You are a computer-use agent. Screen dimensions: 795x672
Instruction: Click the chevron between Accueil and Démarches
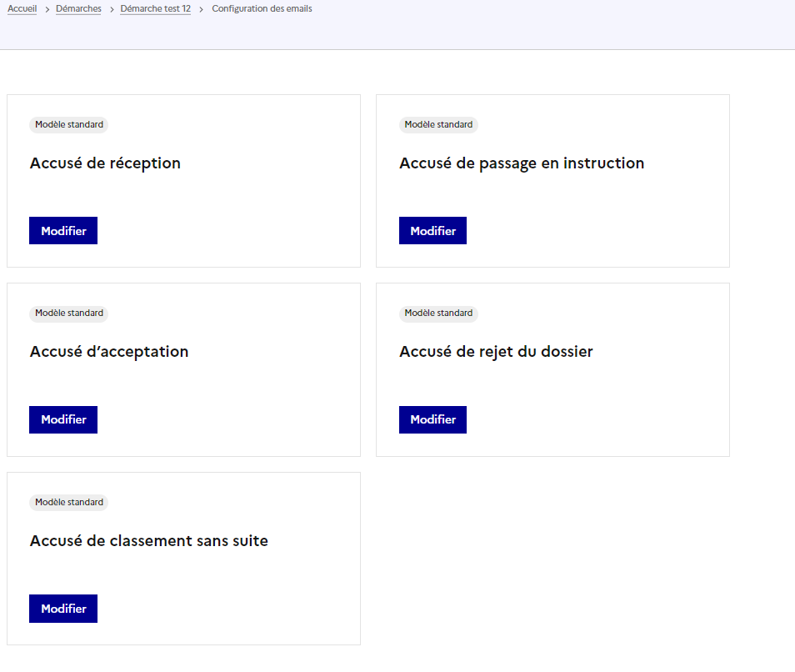(47, 9)
